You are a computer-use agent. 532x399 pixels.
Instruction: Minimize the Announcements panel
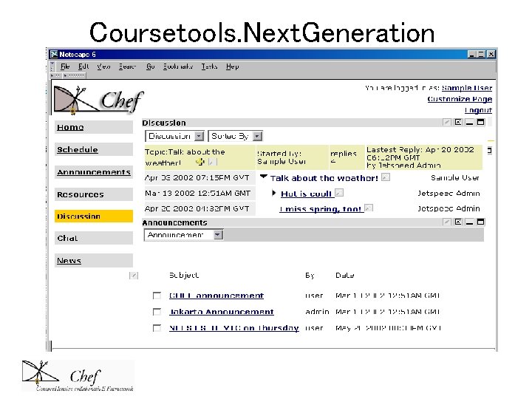[469, 222]
